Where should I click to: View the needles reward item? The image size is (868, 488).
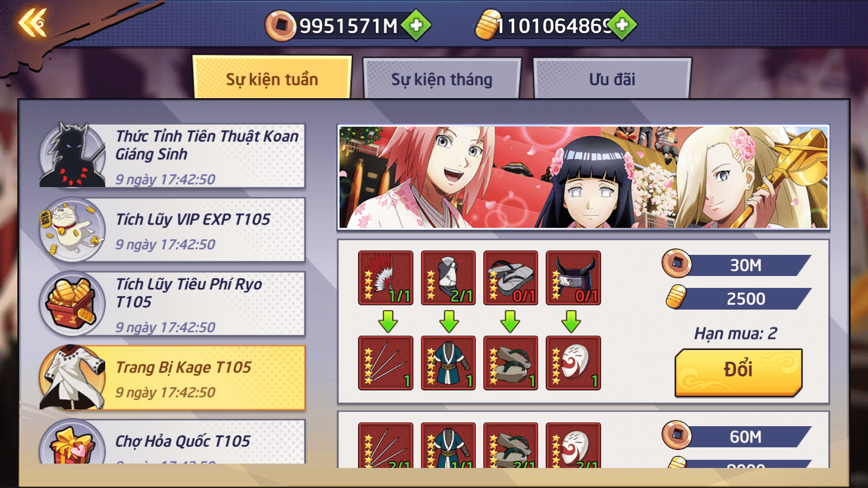pyautogui.click(x=386, y=363)
